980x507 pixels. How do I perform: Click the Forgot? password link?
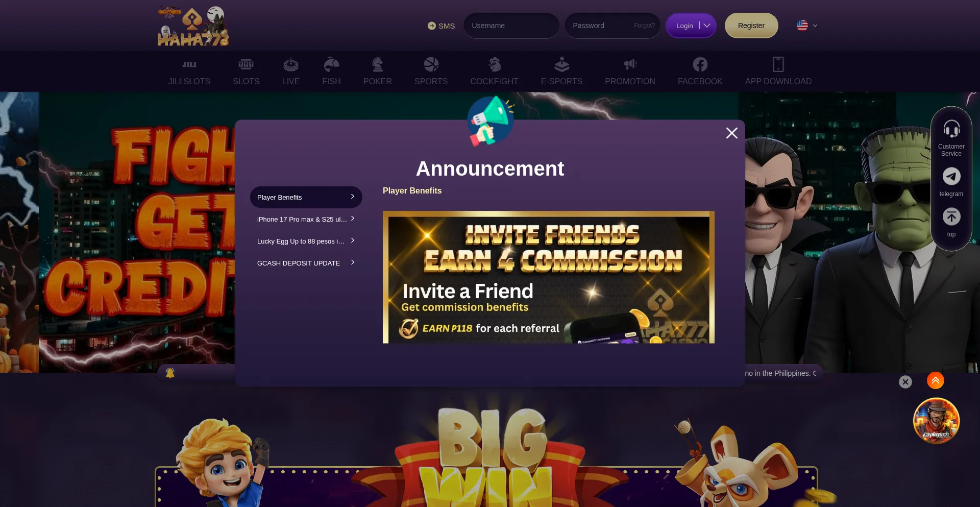coord(644,26)
